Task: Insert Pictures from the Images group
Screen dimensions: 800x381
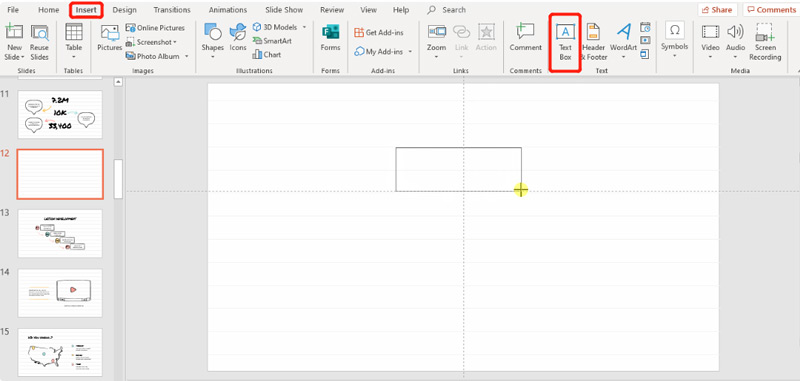Action: point(110,38)
